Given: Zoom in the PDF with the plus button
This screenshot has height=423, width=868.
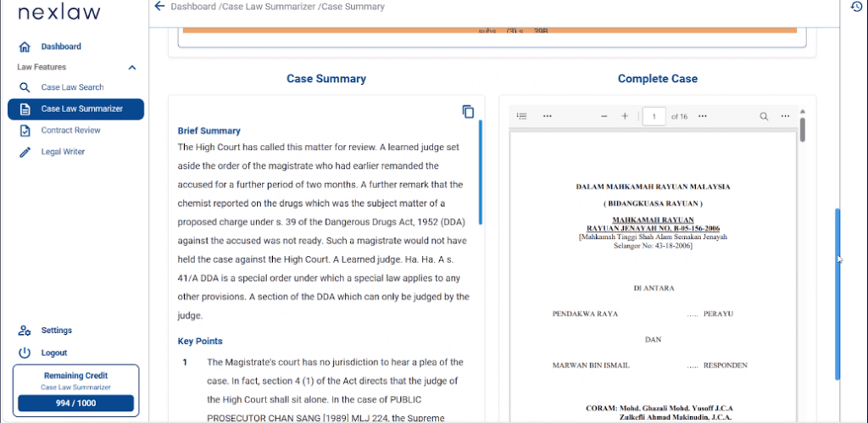Looking at the screenshot, I should pos(625,116).
